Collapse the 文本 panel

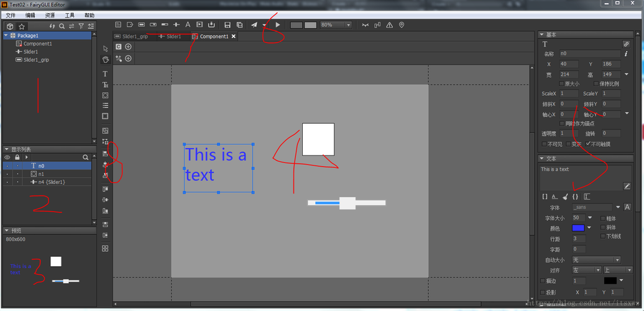pyautogui.click(x=541, y=159)
